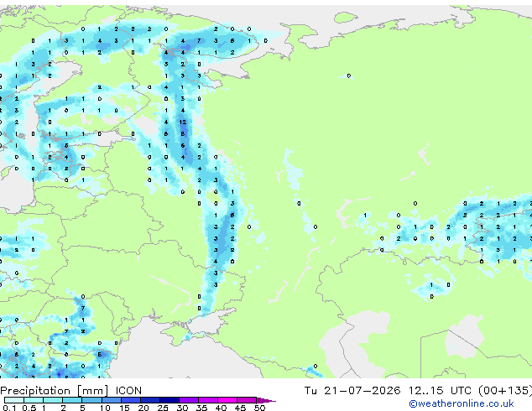Click the legend scale label '40'
Image resolution: width=532 pixels, height=411 pixels.
click(x=221, y=408)
